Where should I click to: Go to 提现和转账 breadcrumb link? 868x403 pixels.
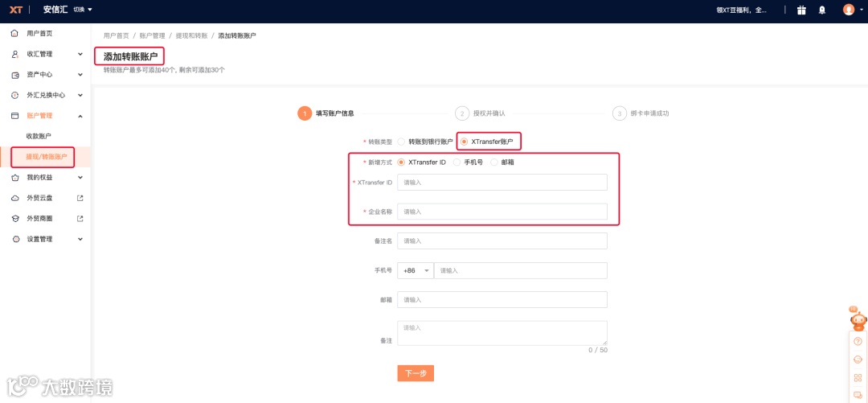click(x=191, y=35)
